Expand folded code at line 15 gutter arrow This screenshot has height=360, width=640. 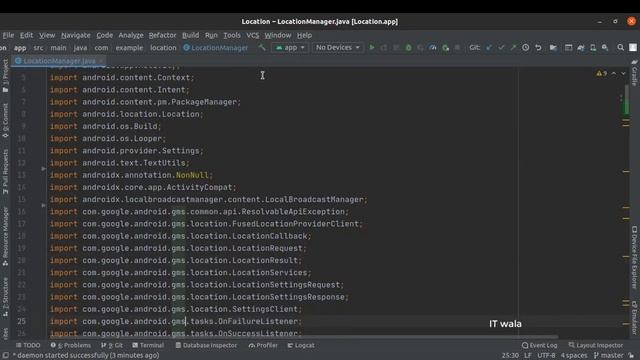(43, 205)
